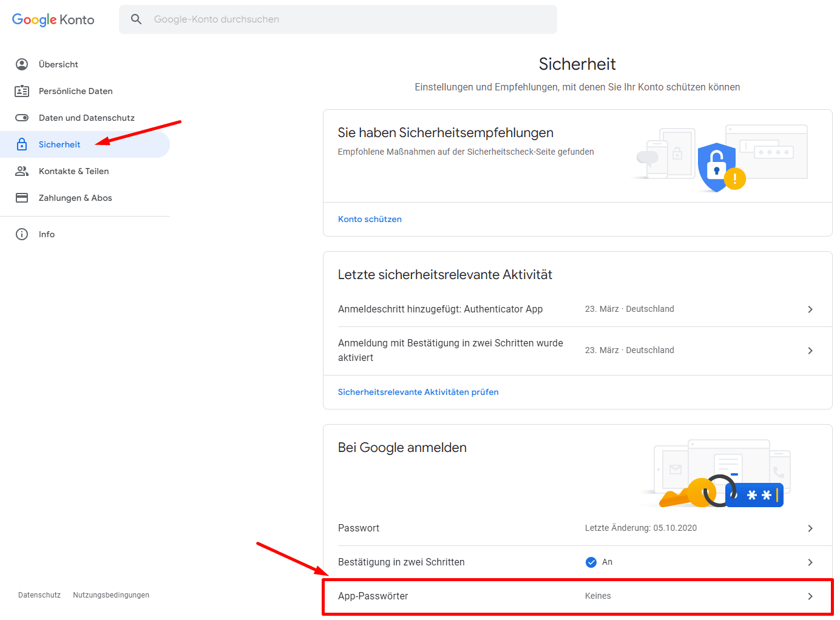Click the Google Konto logo
Viewport: 840px width, 620px height.
53,19
